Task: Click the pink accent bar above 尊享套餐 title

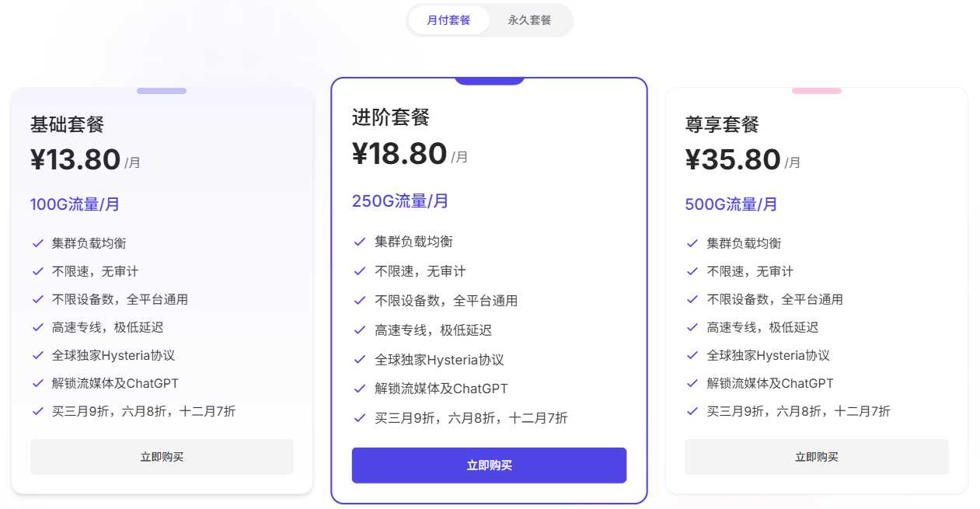Action: point(817,91)
